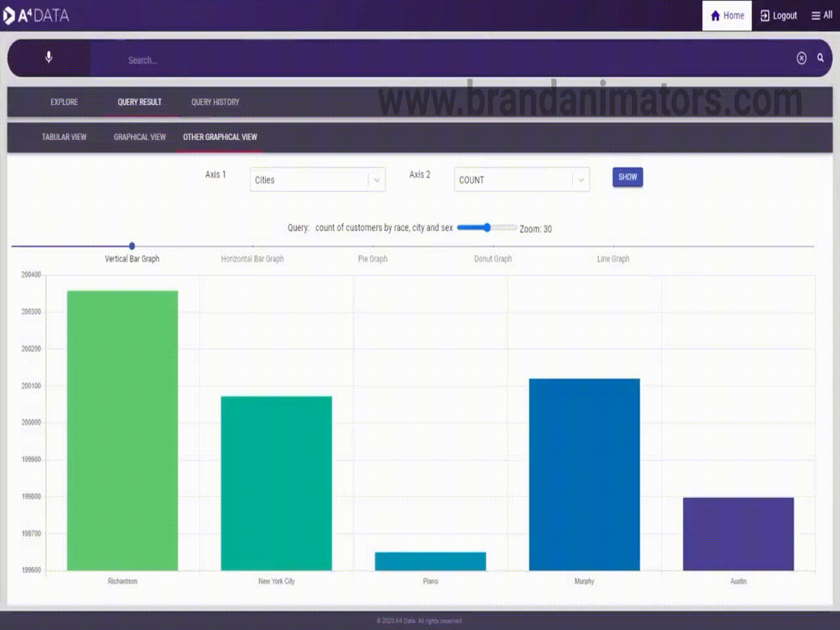Screen dimensions: 840x630
Task: Select Donut Graph option
Action: point(492,259)
